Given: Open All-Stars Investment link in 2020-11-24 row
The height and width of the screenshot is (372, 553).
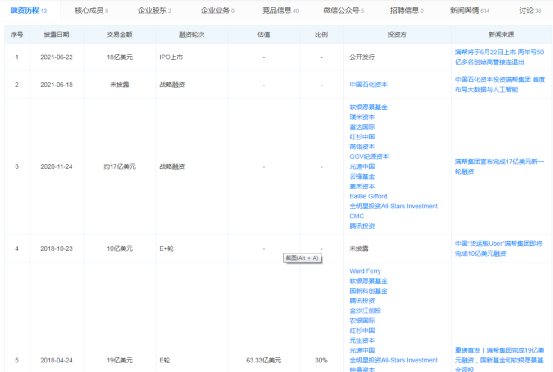Looking at the screenshot, I should pos(394,206).
